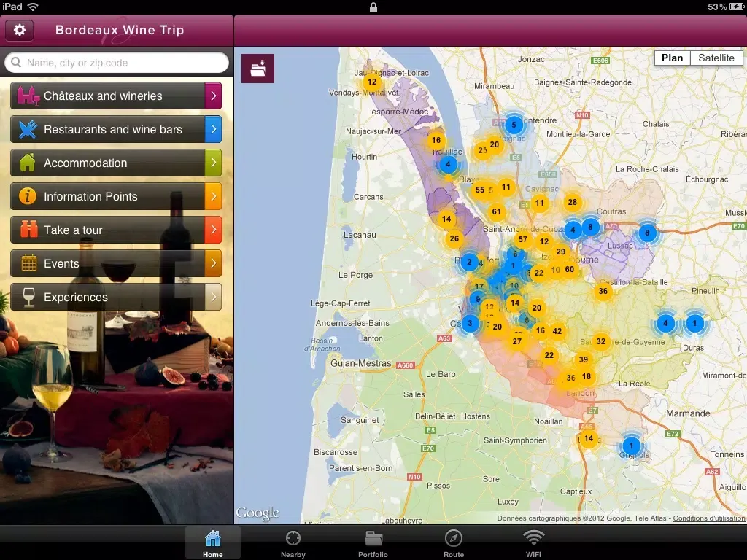The height and width of the screenshot is (560, 747).
Task: Tap the Events calendar icon
Action: pos(28,262)
